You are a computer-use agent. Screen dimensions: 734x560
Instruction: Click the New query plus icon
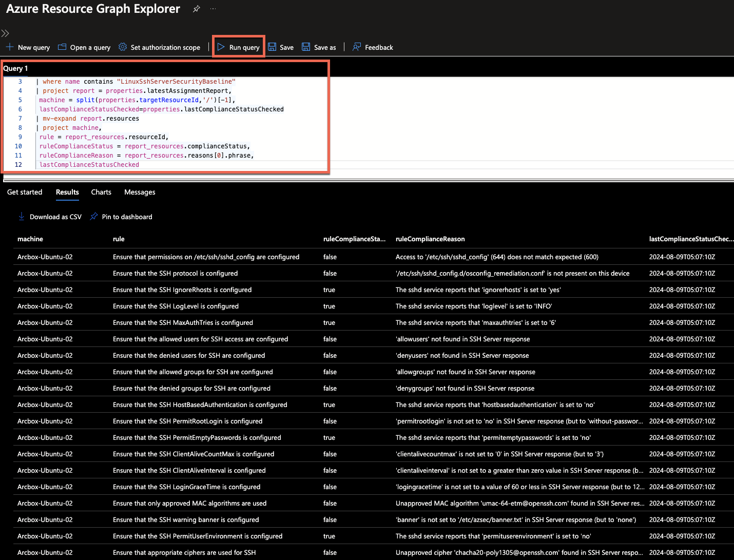click(10, 47)
